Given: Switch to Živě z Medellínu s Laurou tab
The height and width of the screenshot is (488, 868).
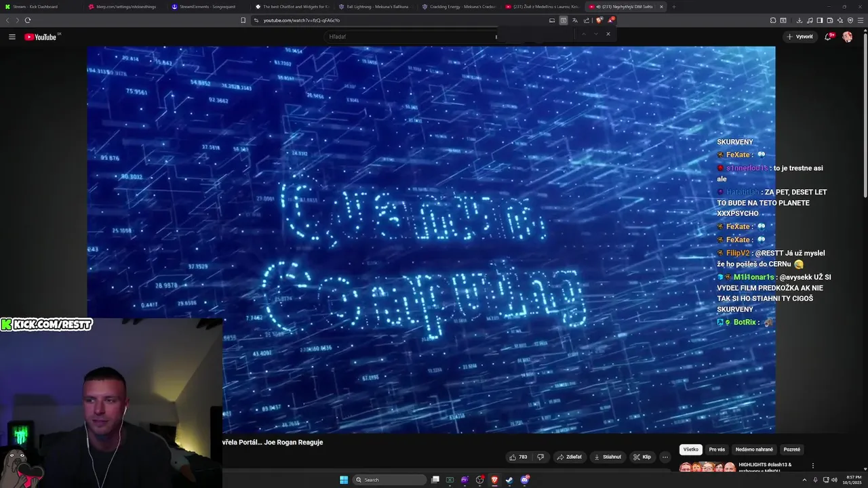Looking at the screenshot, I should coord(542,6).
